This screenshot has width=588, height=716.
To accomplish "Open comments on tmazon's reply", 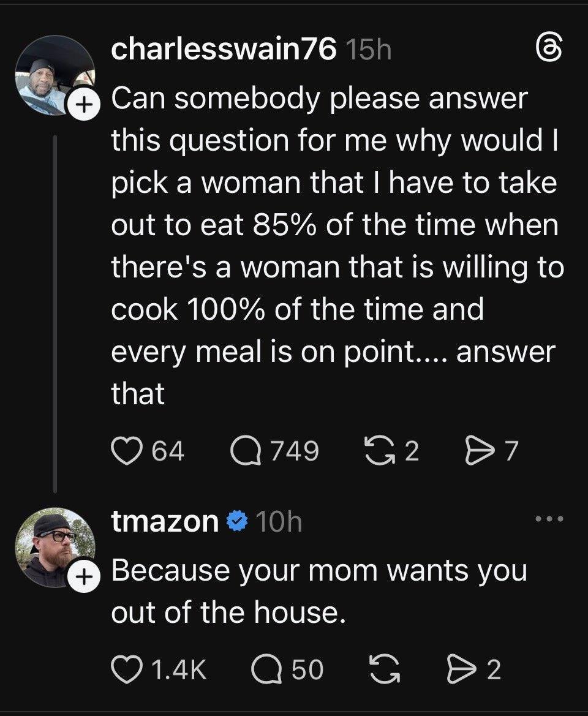I will pos(266,669).
